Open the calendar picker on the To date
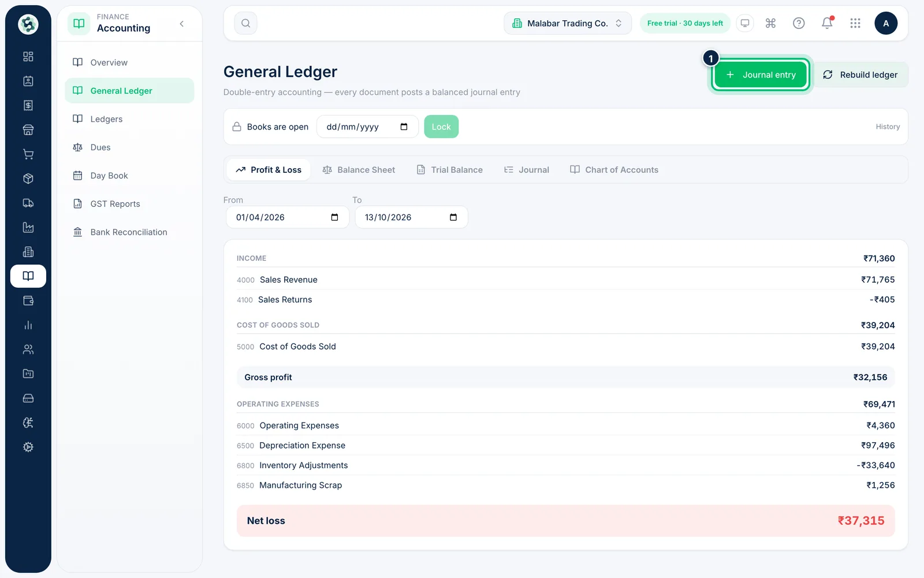This screenshot has height=578, width=924. pos(453,217)
